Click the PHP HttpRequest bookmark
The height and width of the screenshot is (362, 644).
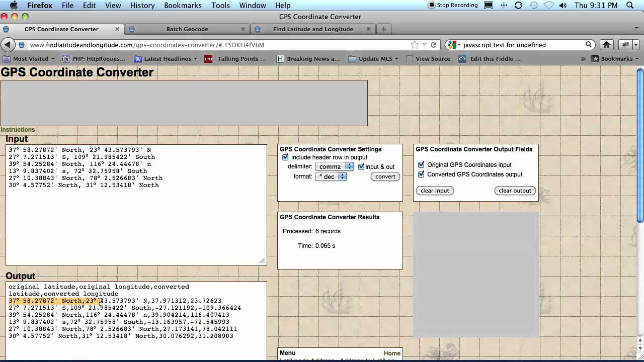tap(94, 59)
